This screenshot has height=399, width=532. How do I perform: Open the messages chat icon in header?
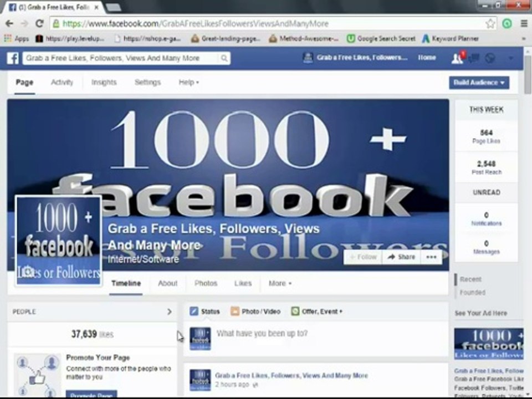pyautogui.click(x=474, y=58)
